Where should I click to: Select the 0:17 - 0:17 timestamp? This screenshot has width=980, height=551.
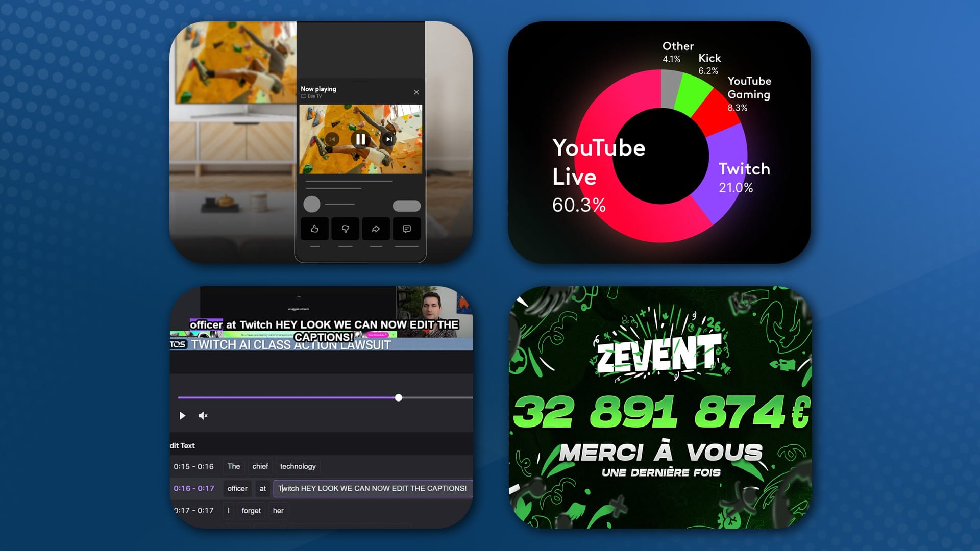(194, 510)
